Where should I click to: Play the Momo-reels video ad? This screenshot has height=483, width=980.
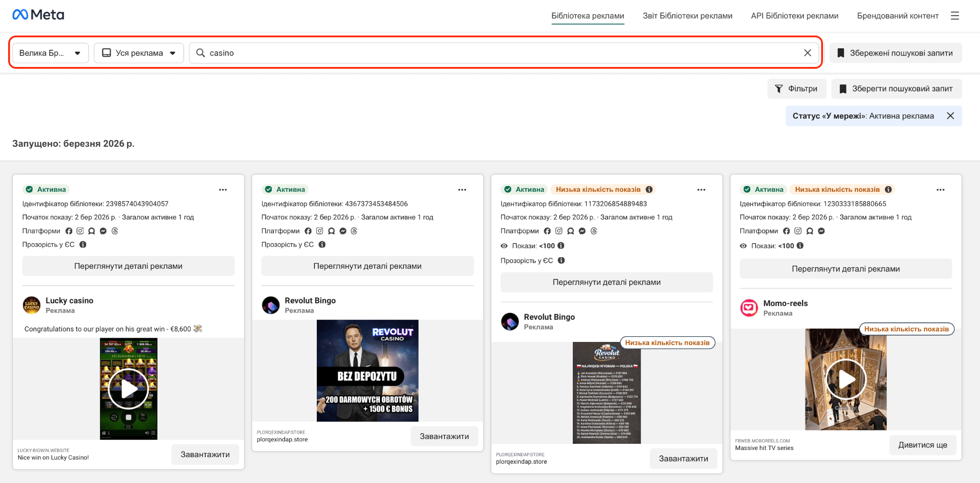click(x=846, y=379)
